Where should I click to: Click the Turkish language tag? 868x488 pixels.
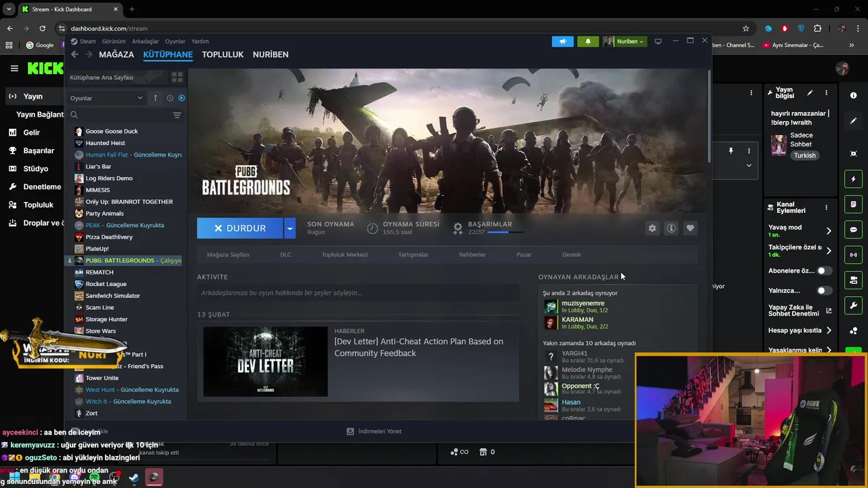click(x=805, y=155)
